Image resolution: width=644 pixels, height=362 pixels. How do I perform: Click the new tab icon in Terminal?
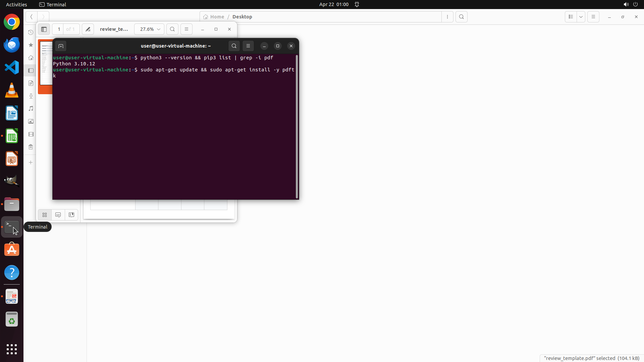click(61, 46)
